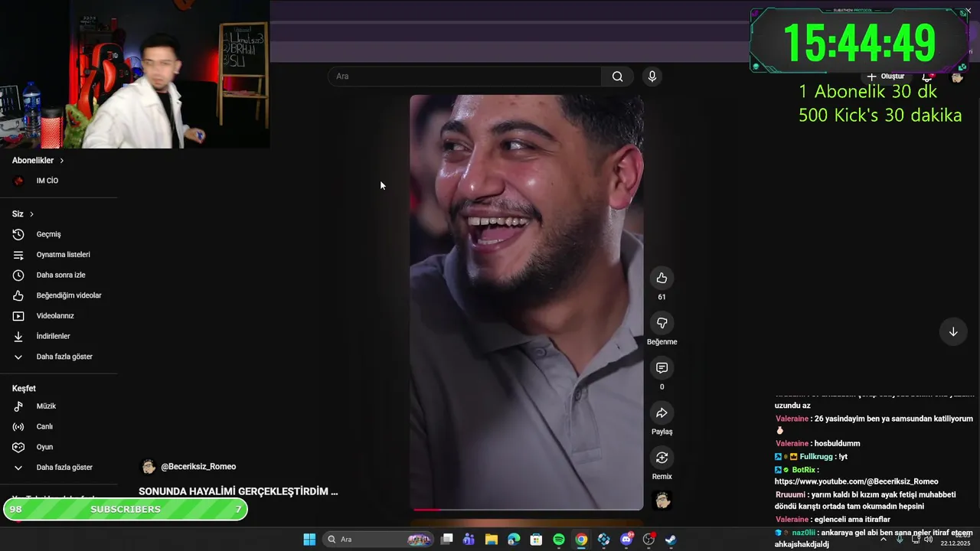Expand the Siz section chevron
Image resolution: width=980 pixels, height=551 pixels.
[31, 214]
